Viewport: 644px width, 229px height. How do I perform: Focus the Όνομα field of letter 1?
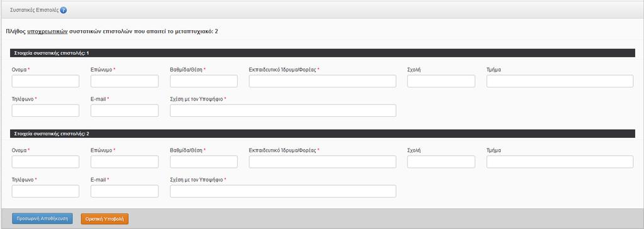[x=45, y=81]
